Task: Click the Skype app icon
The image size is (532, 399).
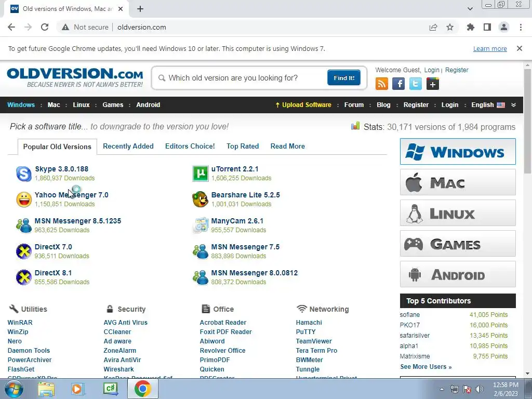Action: pos(24,174)
